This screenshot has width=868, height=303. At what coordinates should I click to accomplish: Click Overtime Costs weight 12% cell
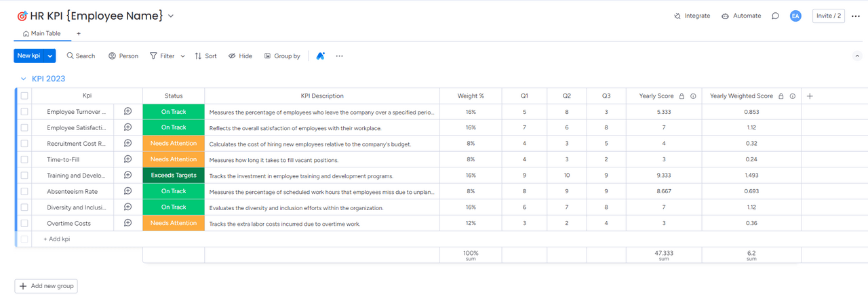pos(471,223)
